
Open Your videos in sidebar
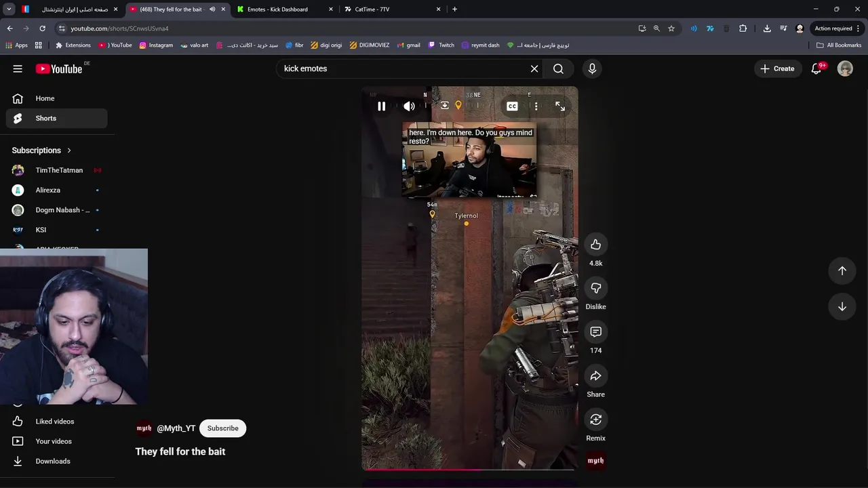57,441
